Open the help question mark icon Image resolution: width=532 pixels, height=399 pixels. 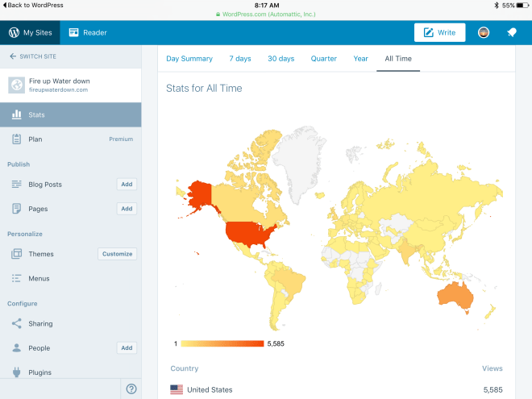click(131, 389)
